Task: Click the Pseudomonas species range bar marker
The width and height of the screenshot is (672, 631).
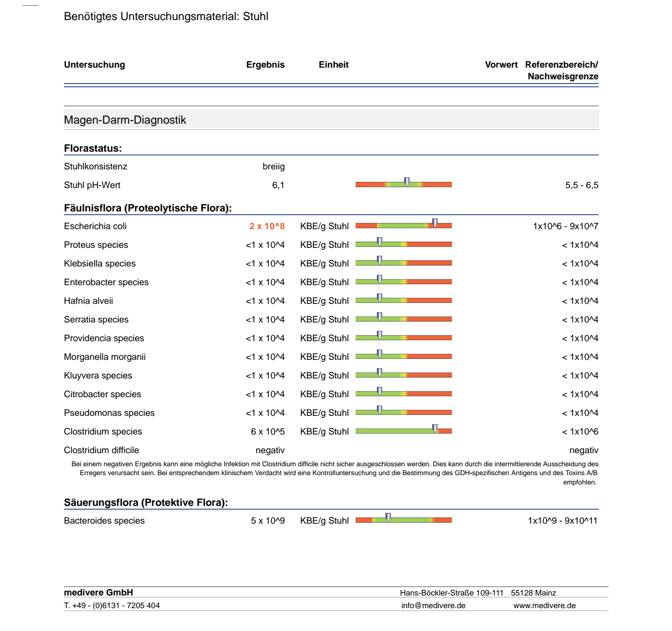Action: pyautogui.click(x=379, y=410)
